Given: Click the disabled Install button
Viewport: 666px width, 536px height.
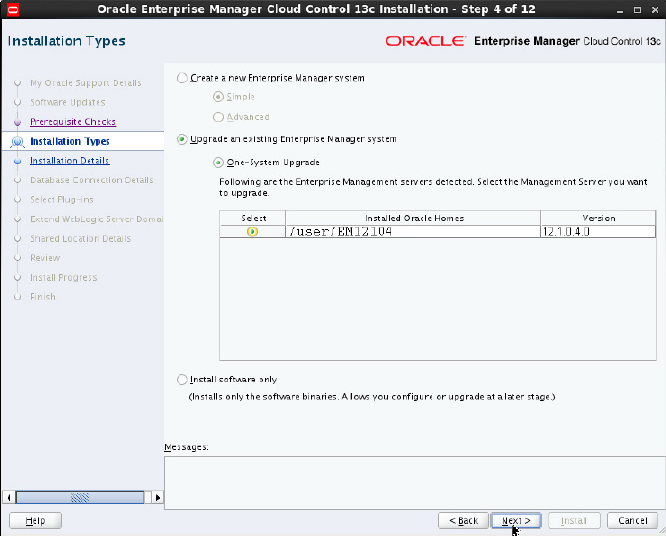Looking at the screenshot, I should pos(574,520).
